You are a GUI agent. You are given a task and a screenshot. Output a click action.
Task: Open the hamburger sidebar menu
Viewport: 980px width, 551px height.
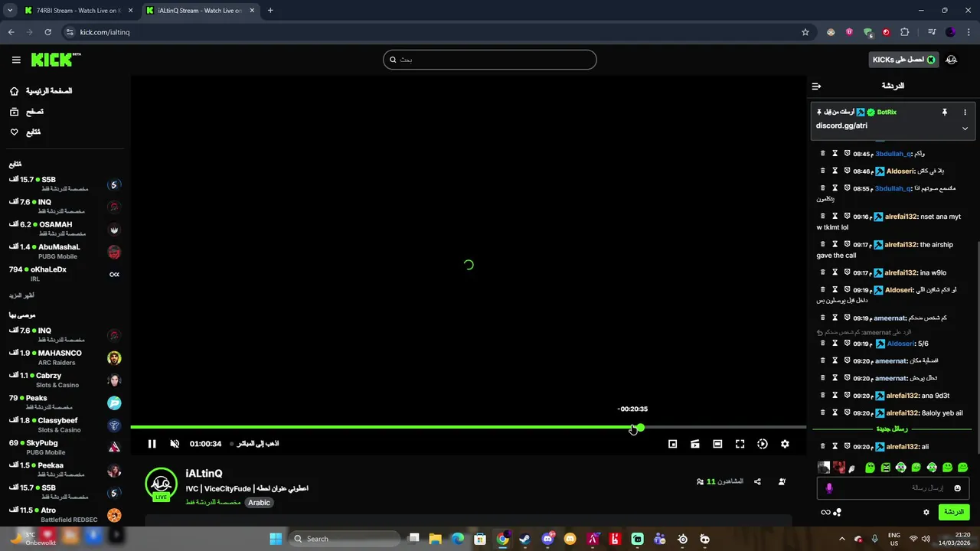tap(16, 60)
